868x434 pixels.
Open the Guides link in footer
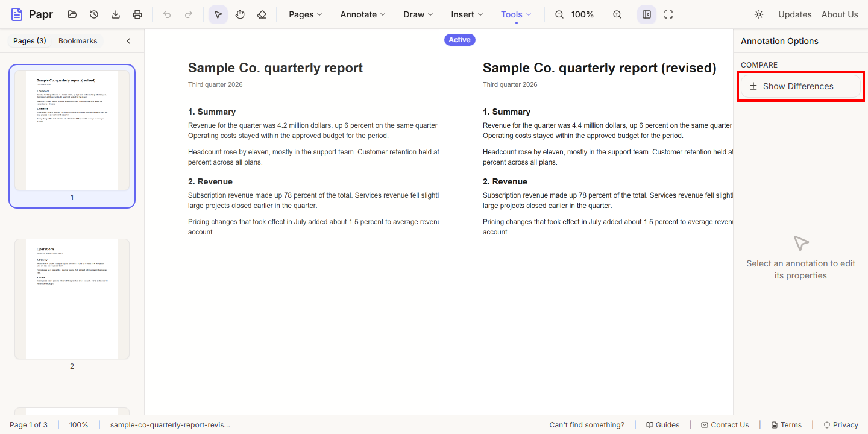pos(662,425)
